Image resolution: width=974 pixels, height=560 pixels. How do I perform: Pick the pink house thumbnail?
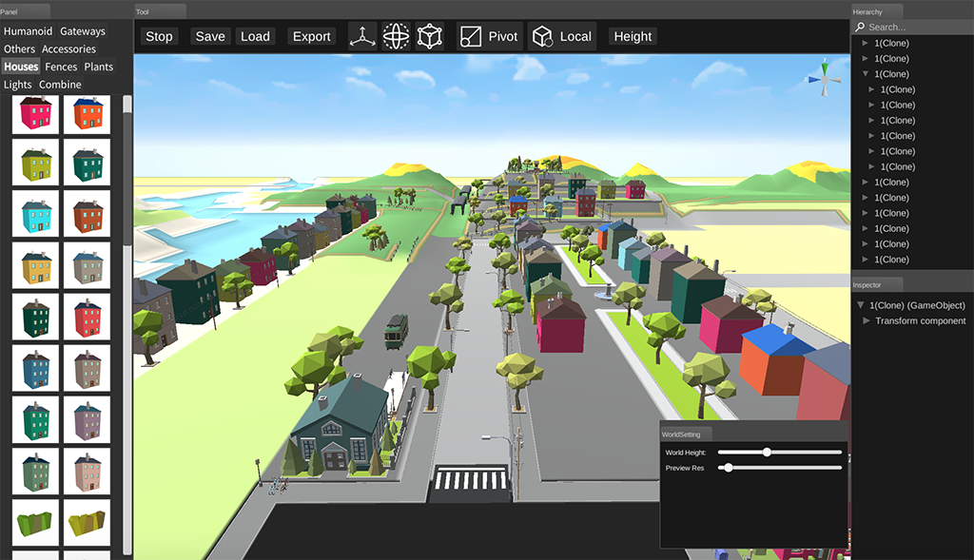35,114
